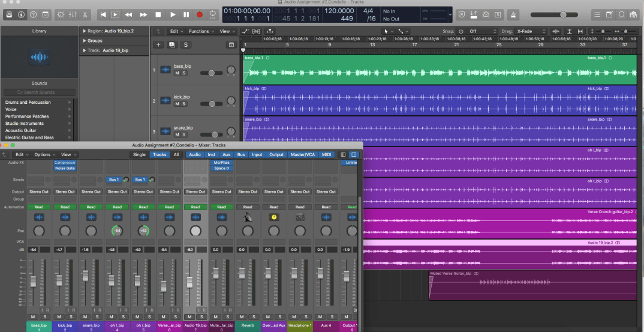Toggle Cycle mode loop button

(213, 14)
